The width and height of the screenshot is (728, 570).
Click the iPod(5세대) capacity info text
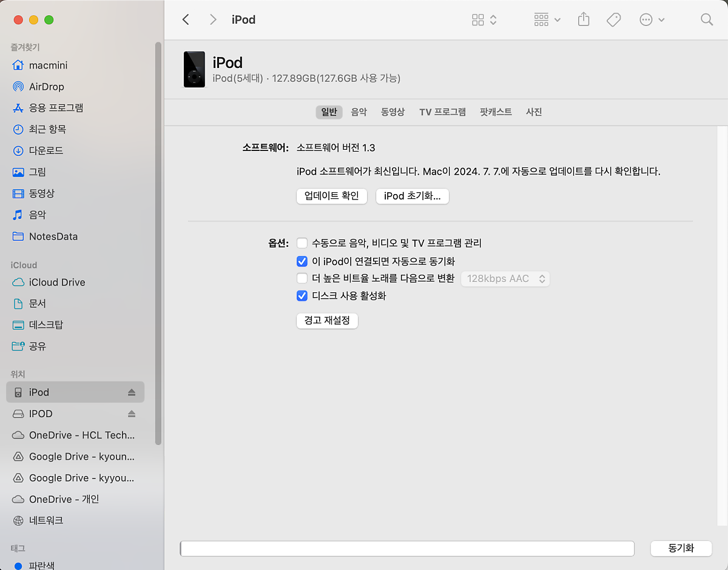[306, 78]
